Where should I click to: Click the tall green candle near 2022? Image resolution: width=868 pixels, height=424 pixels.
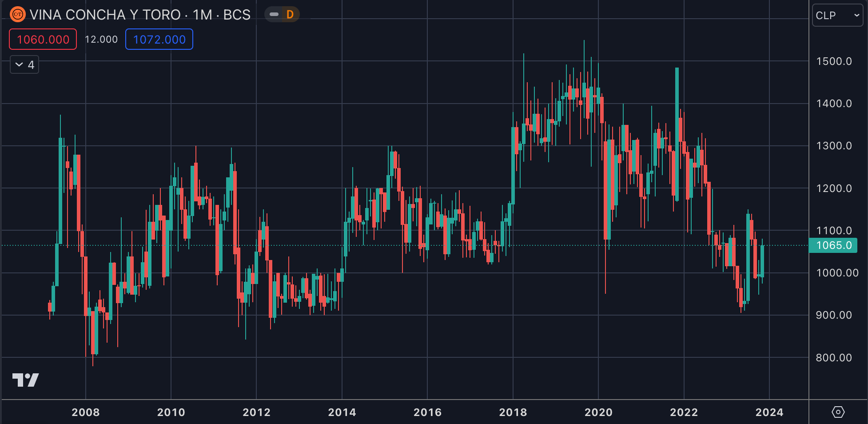(677, 134)
